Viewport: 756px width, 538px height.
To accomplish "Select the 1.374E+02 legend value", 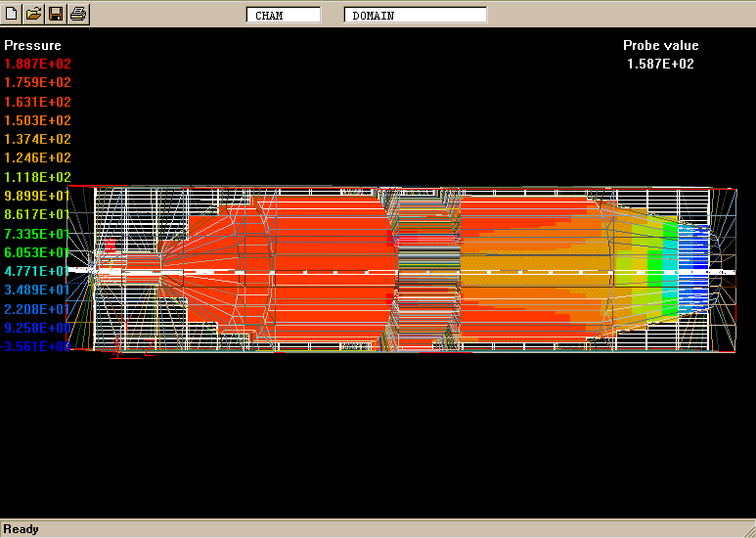I will coord(37,139).
